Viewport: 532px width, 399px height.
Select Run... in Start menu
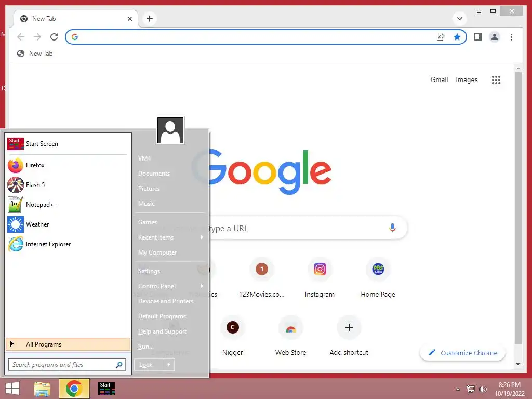pyautogui.click(x=146, y=347)
